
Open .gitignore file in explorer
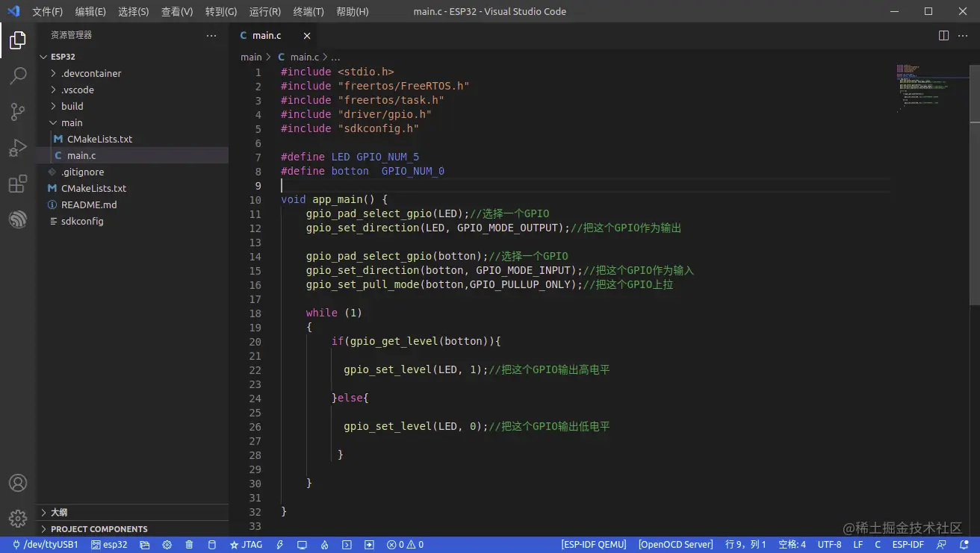pos(132,172)
